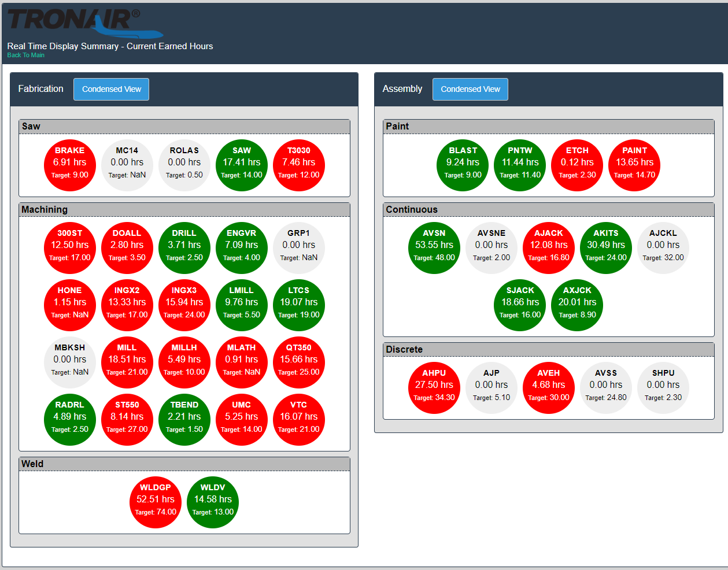This screenshot has width=728, height=570.
Task: View the MILL 18.51 hrs circle
Action: point(127,362)
